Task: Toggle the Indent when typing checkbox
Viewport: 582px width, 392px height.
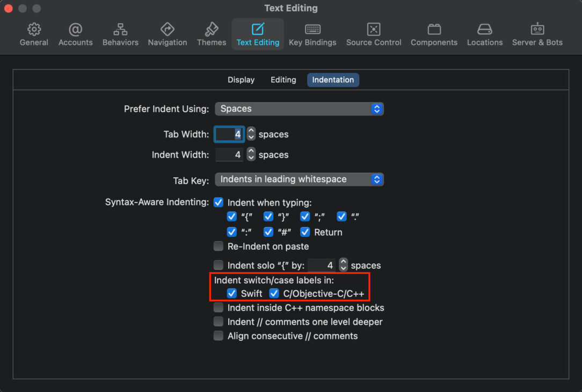Action: (218, 202)
